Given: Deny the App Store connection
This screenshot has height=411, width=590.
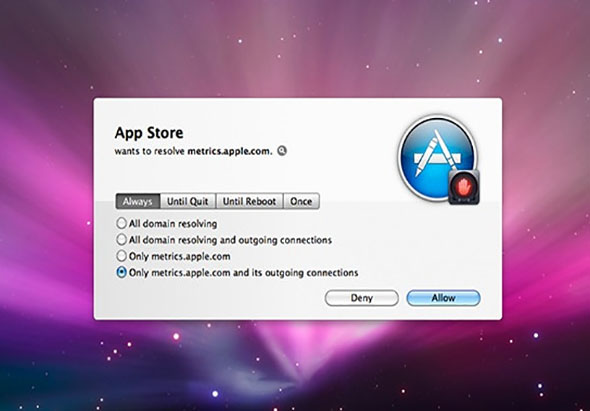Looking at the screenshot, I should pyautogui.click(x=362, y=298).
